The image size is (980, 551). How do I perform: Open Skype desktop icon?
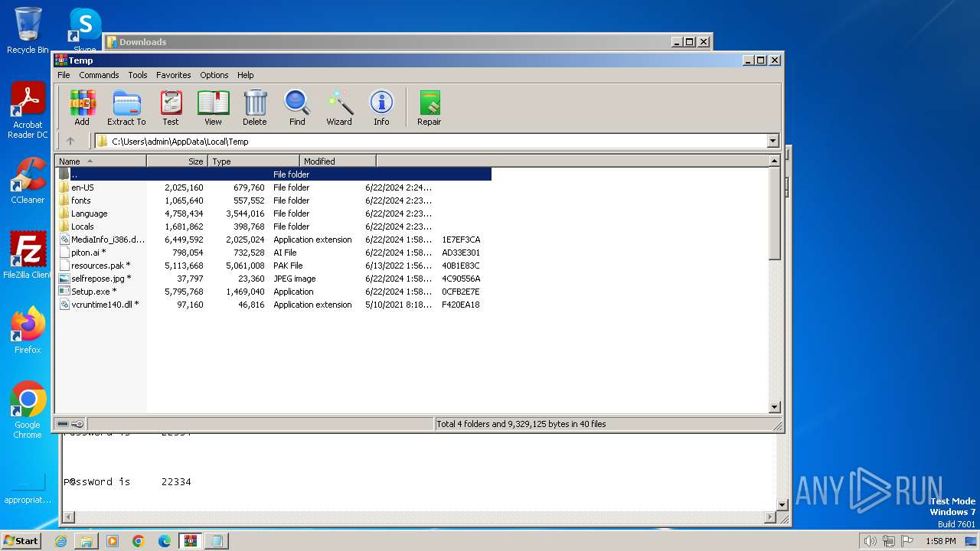pos(84,29)
